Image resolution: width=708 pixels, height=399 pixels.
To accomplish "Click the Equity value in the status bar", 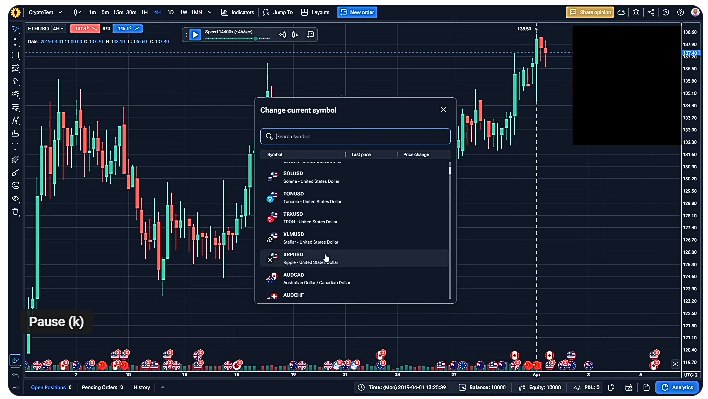I will [x=540, y=387].
